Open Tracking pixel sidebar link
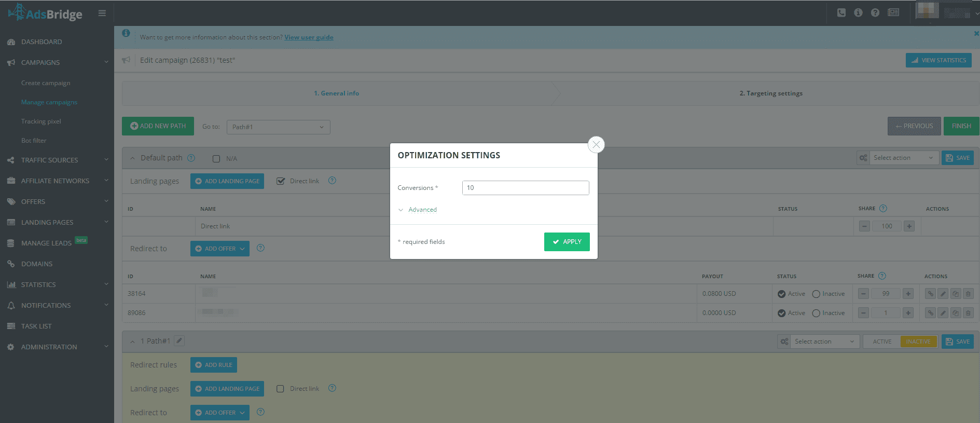The width and height of the screenshot is (980, 423). 41,121
